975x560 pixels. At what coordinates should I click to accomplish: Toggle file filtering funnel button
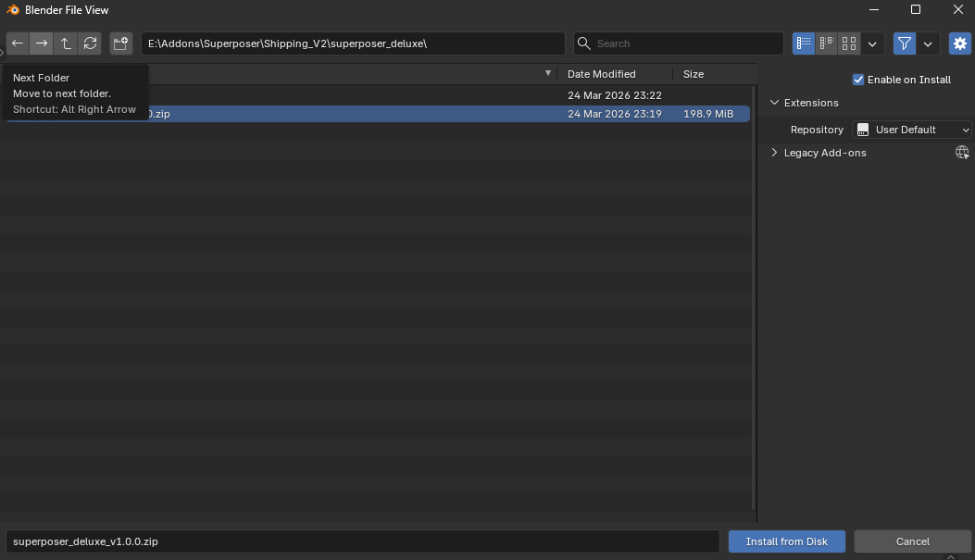(904, 44)
